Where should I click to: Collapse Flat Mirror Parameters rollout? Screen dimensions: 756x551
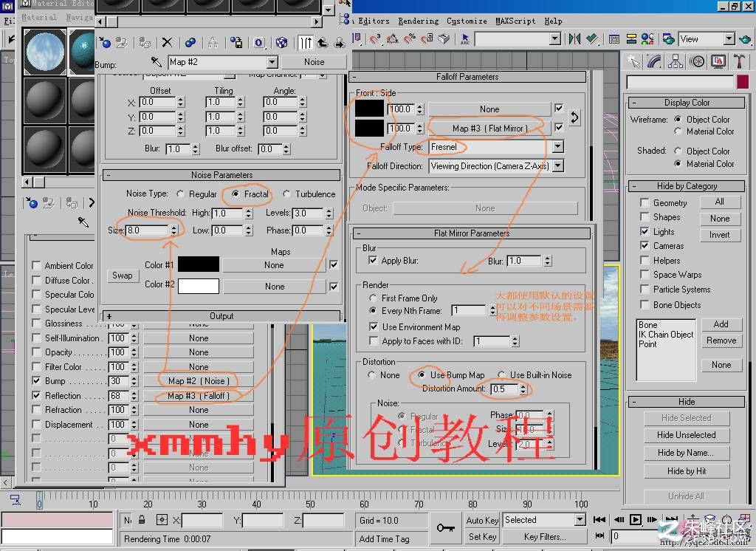coord(472,233)
